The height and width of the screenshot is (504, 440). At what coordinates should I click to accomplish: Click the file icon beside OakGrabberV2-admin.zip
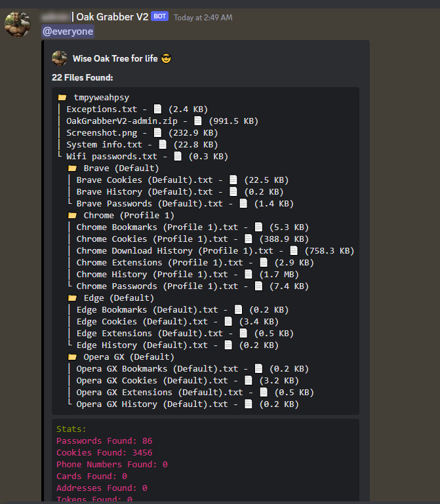coord(198,121)
